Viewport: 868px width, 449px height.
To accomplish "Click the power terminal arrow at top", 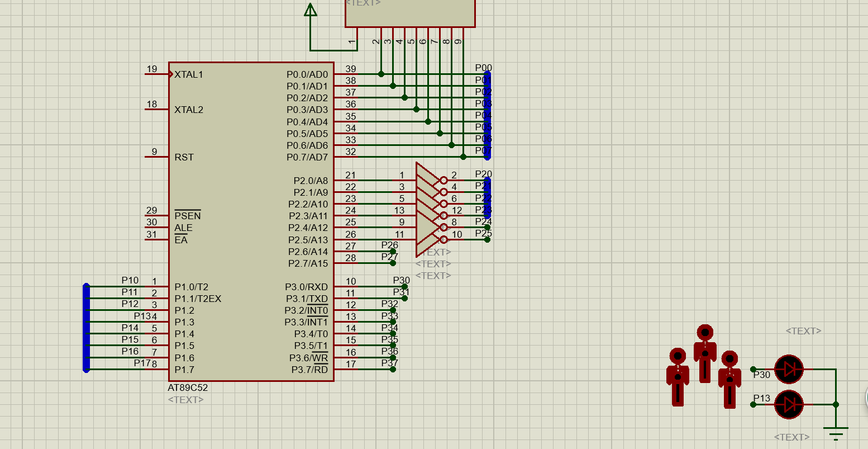I will click(311, 10).
